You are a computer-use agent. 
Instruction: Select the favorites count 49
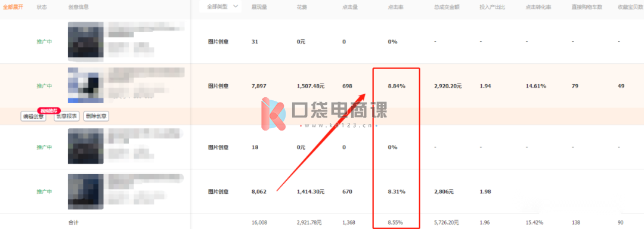pyautogui.click(x=621, y=86)
